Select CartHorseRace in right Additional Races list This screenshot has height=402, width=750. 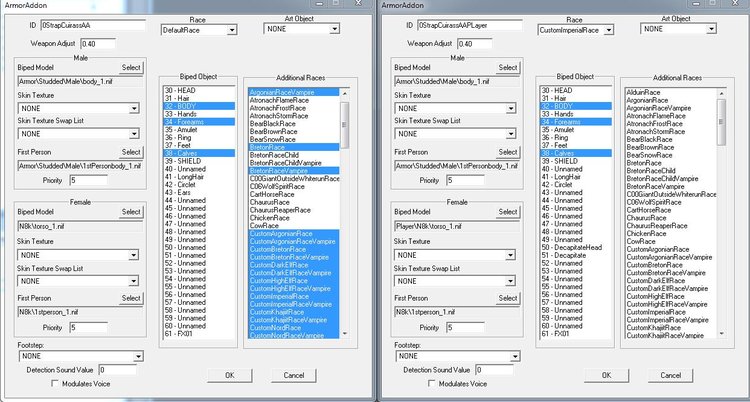(671, 210)
